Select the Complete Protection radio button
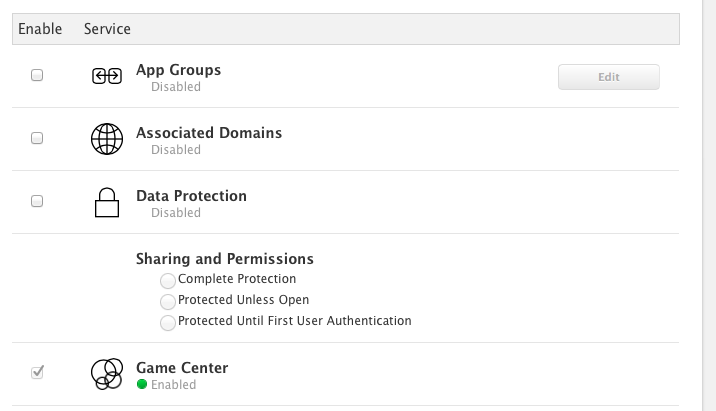Viewport: 716px width, 411px height. pyautogui.click(x=167, y=281)
